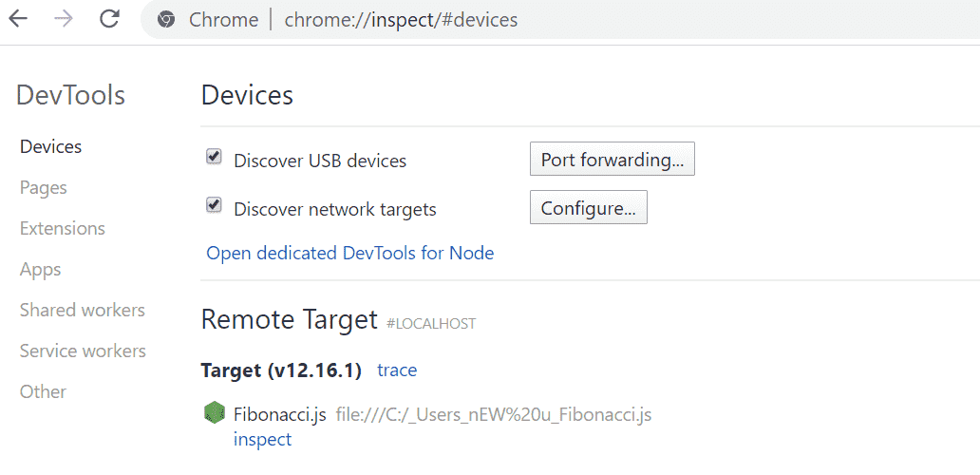
Task: Reload the page with refresh icon
Action: click(110, 19)
